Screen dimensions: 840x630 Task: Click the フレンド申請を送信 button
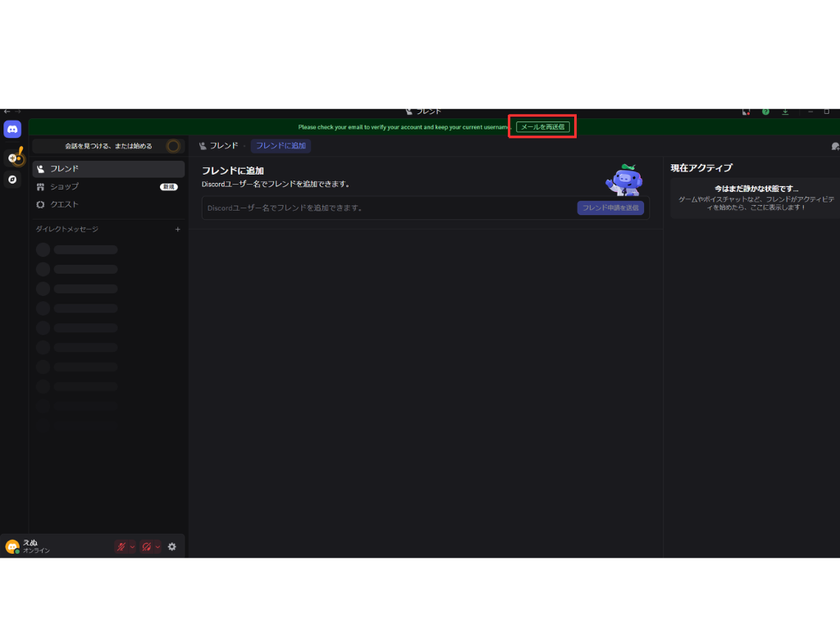tap(610, 208)
